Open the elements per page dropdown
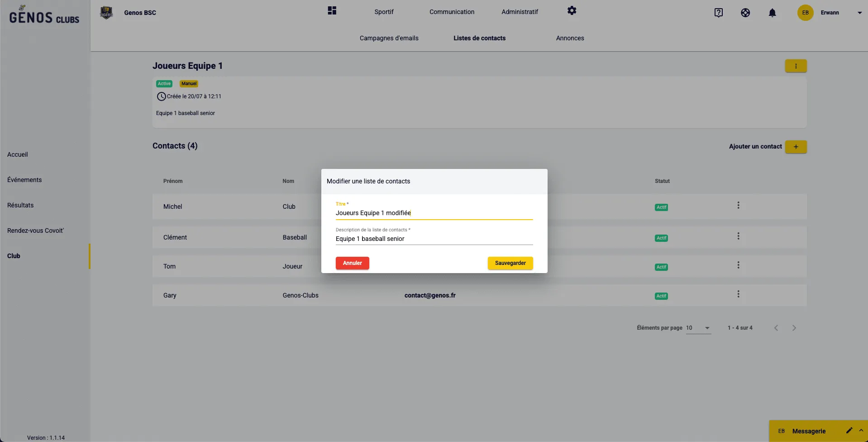The width and height of the screenshot is (868, 442). tap(698, 328)
